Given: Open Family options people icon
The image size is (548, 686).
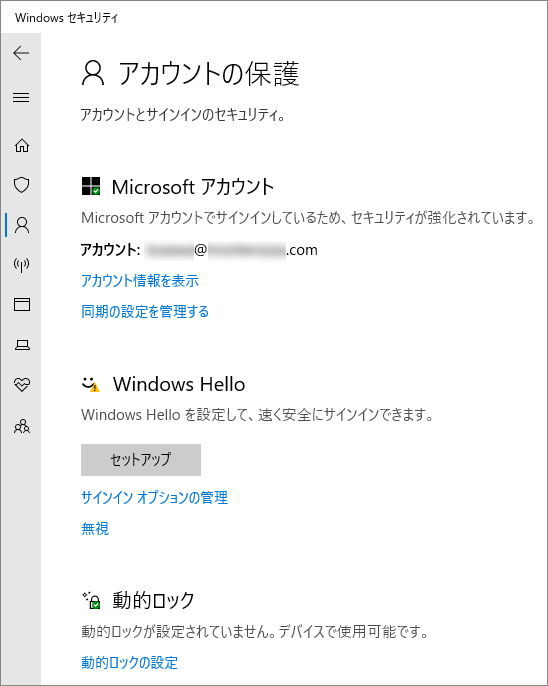Looking at the screenshot, I should click(x=22, y=426).
